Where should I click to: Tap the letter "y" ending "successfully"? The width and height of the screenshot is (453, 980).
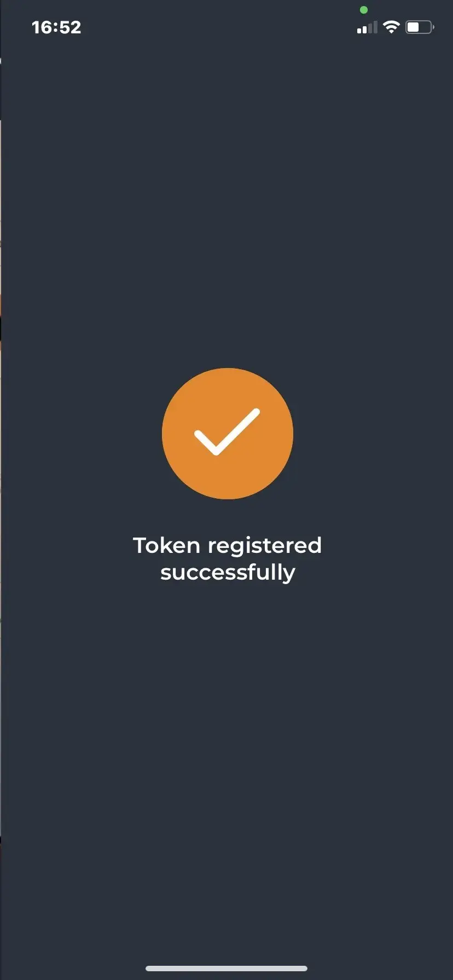289,575
